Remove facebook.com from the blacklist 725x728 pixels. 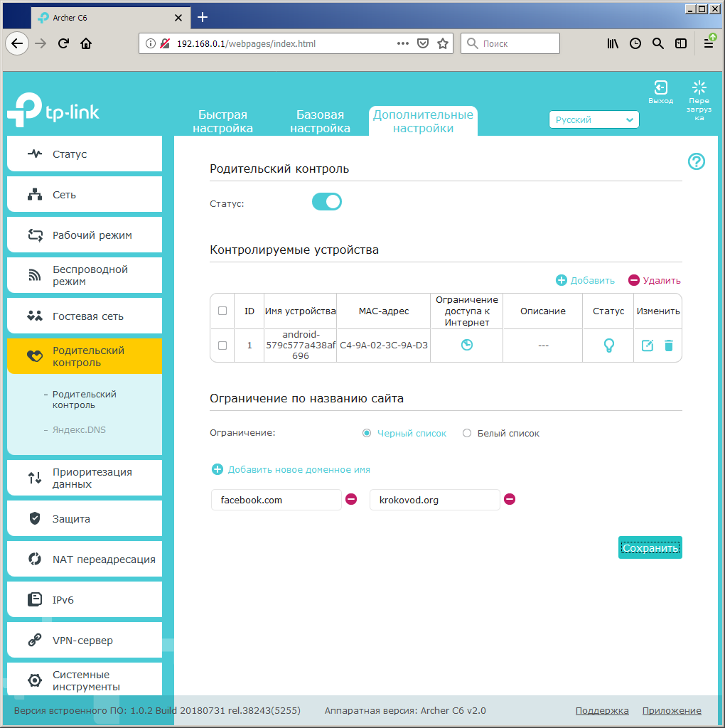351,500
